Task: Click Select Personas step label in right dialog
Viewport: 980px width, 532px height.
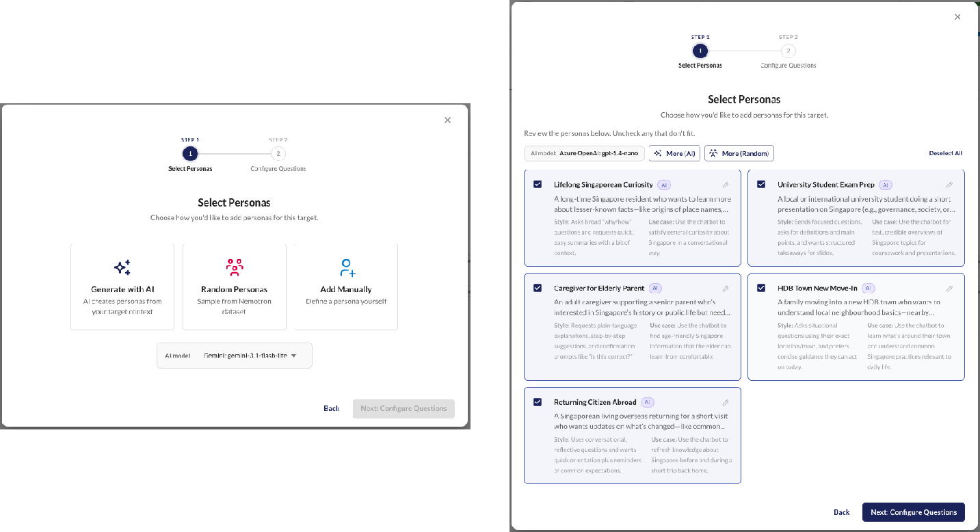Action: click(700, 66)
